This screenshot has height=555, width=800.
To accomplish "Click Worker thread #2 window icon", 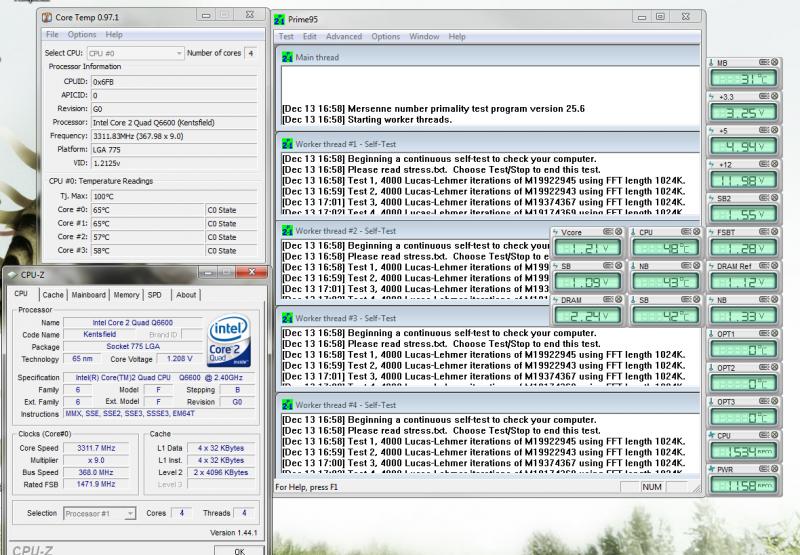I will [287, 231].
